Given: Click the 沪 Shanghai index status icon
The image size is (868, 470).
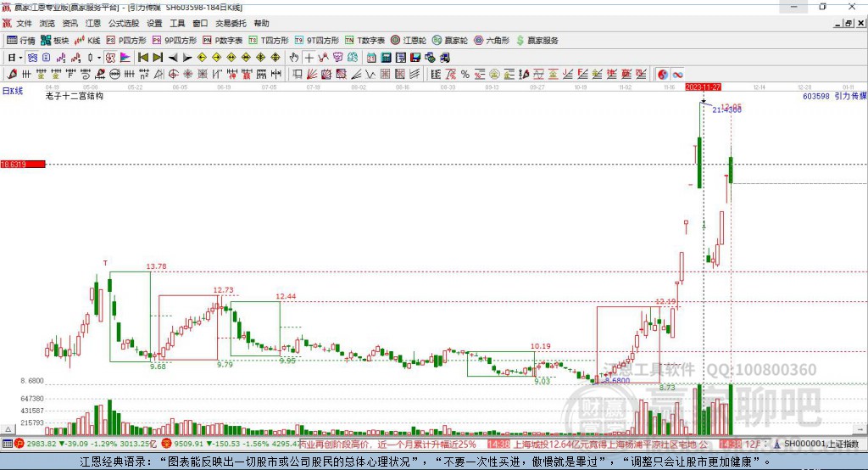Looking at the screenshot, I should tap(19, 444).
